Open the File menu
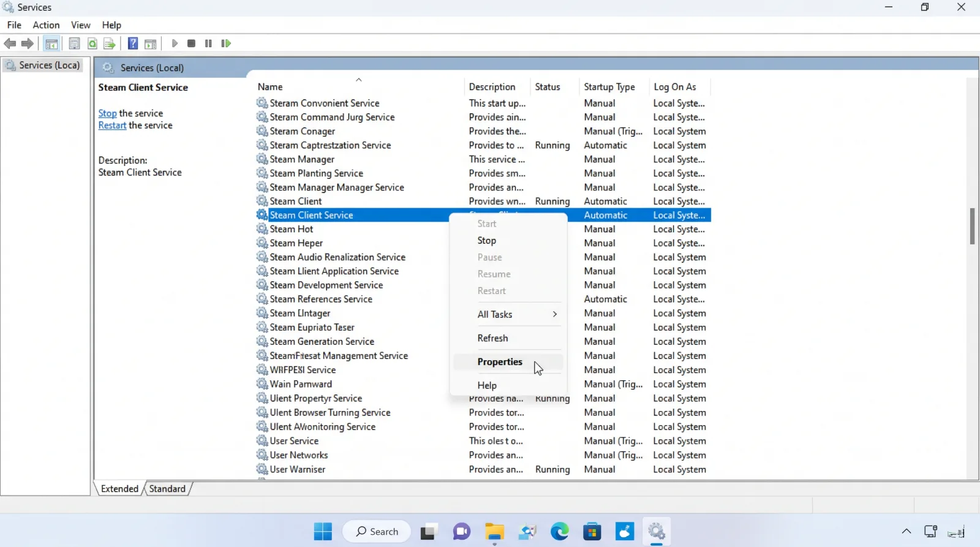The height and width of the screenshot is (547, 980). tap(14, 25)
